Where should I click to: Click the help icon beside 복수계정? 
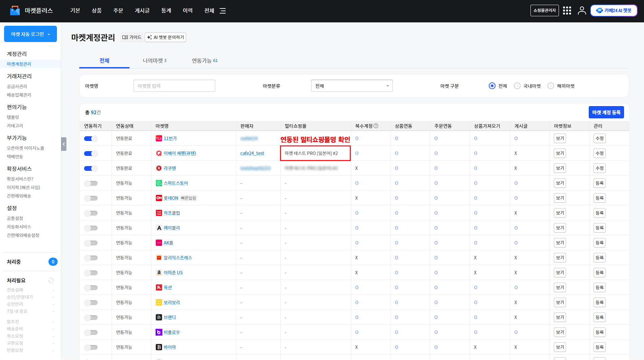click(x=376, y=126)
